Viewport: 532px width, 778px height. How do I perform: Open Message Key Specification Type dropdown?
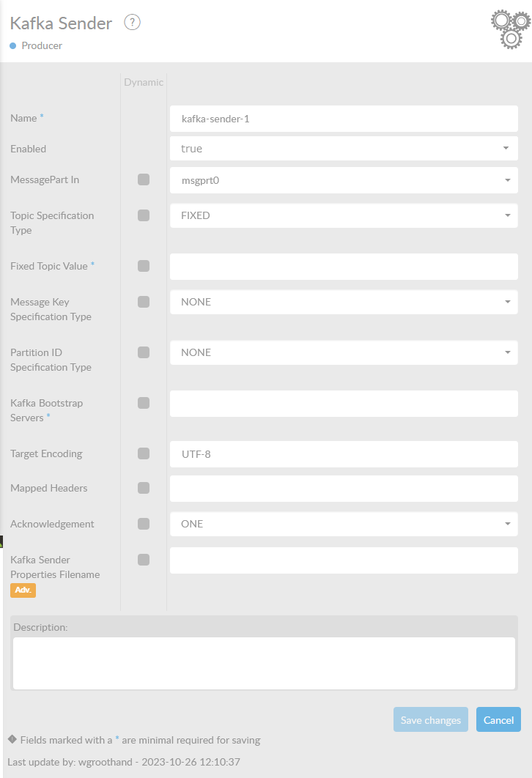click(x=344, y=302)
